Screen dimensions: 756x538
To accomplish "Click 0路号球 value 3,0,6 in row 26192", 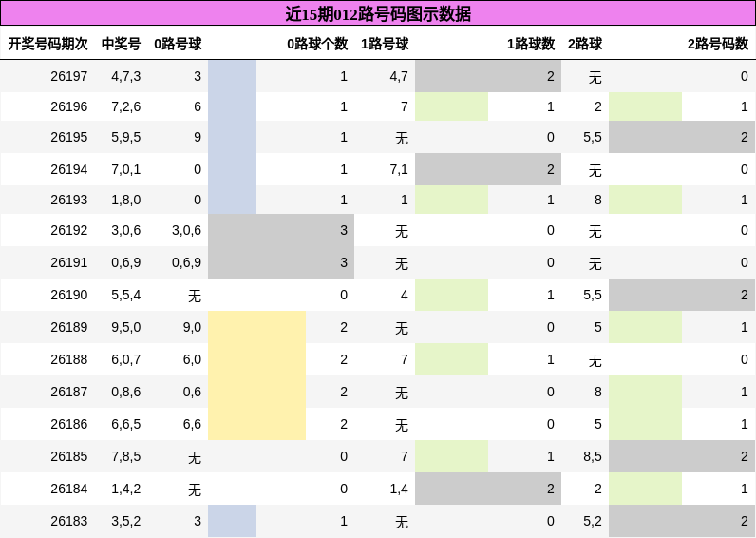I will click(x=186, y=230).
